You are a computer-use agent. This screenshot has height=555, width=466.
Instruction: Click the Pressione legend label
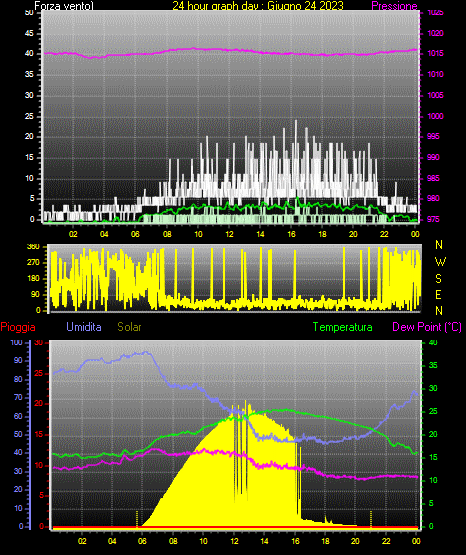pos(394,6)
